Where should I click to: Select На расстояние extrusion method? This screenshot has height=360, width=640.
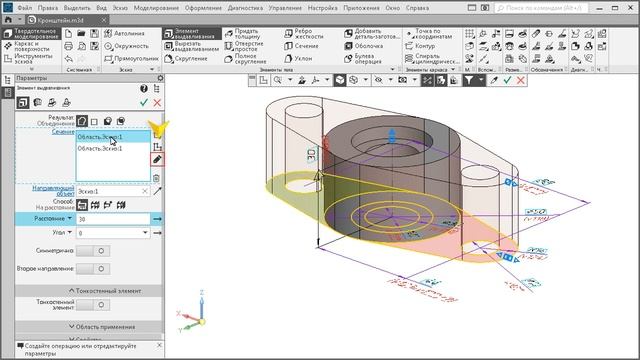pos(82,205)
